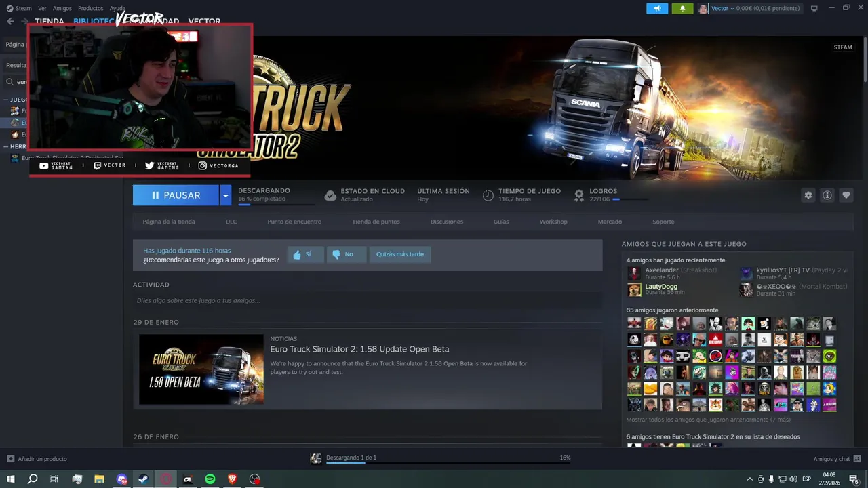Open Tienda de puntos

click(x=376, y=222)
